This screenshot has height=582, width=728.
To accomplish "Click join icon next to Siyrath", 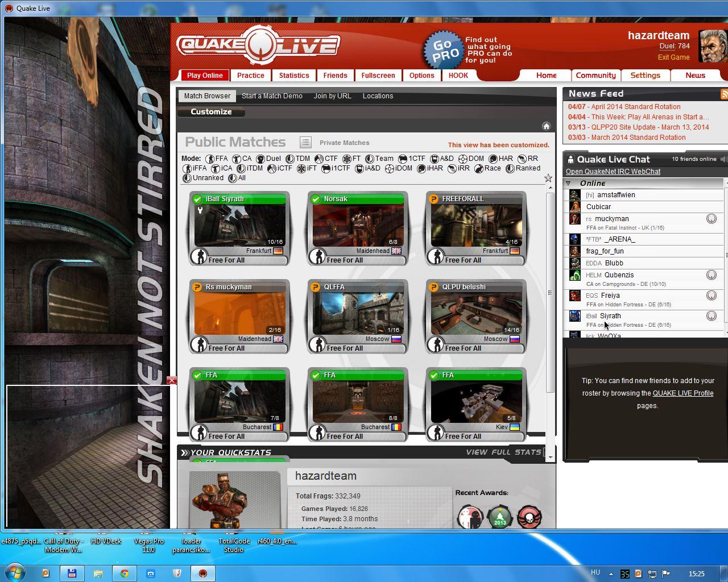I will tap(712, 316).
